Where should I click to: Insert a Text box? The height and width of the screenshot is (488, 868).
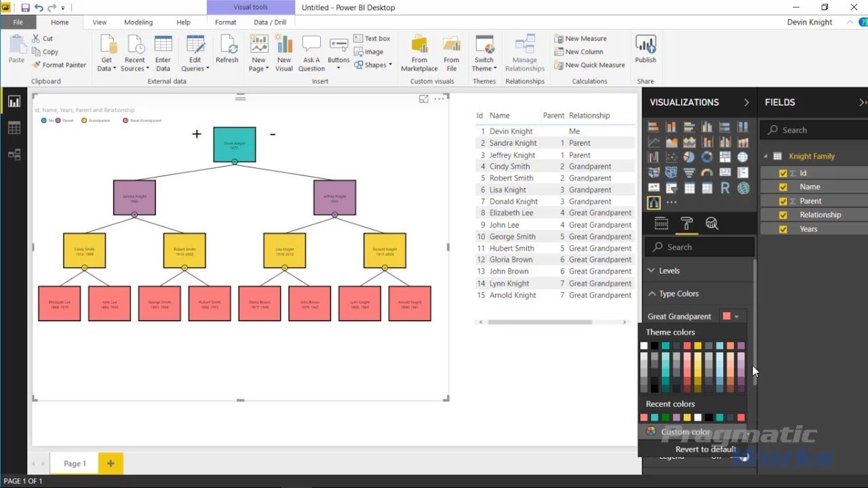(372, 39)
